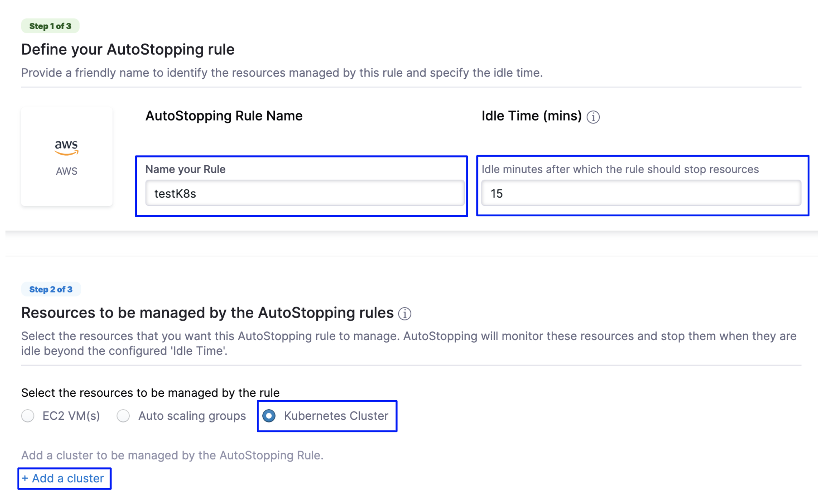Click the AutoStopping Rule Name heading

[224, 116]
